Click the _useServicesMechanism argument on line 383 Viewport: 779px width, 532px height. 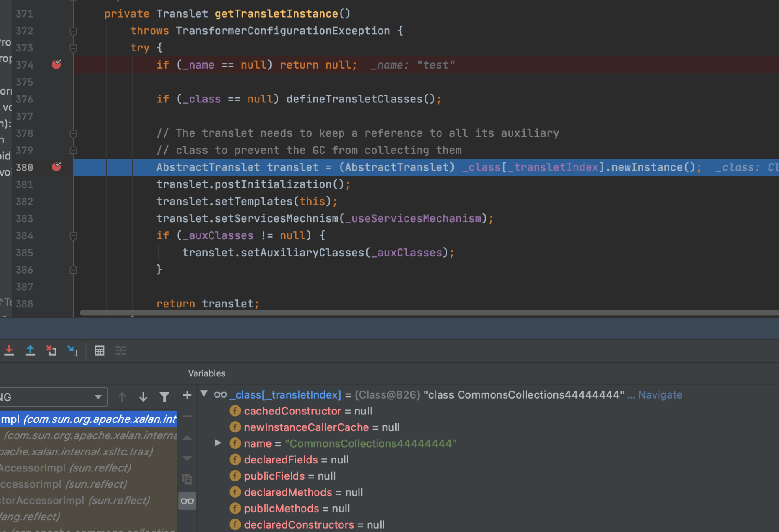tap(413, 218)
